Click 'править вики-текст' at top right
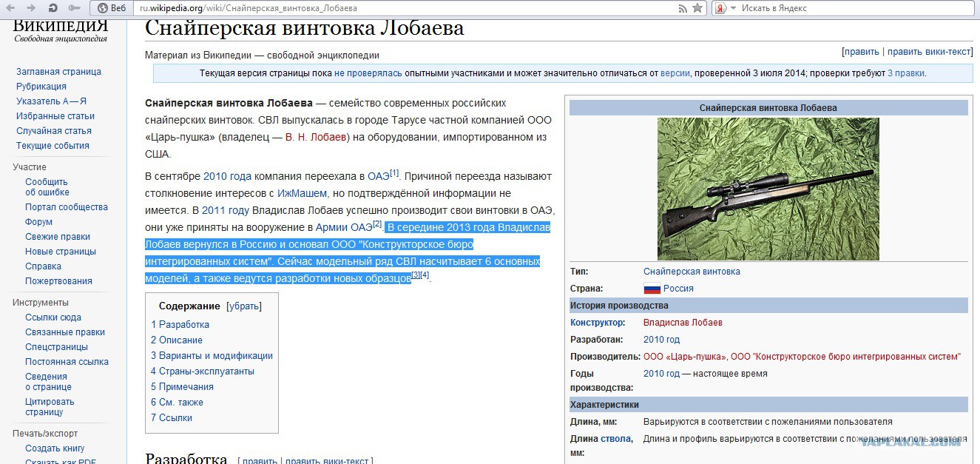 (928, 52)
